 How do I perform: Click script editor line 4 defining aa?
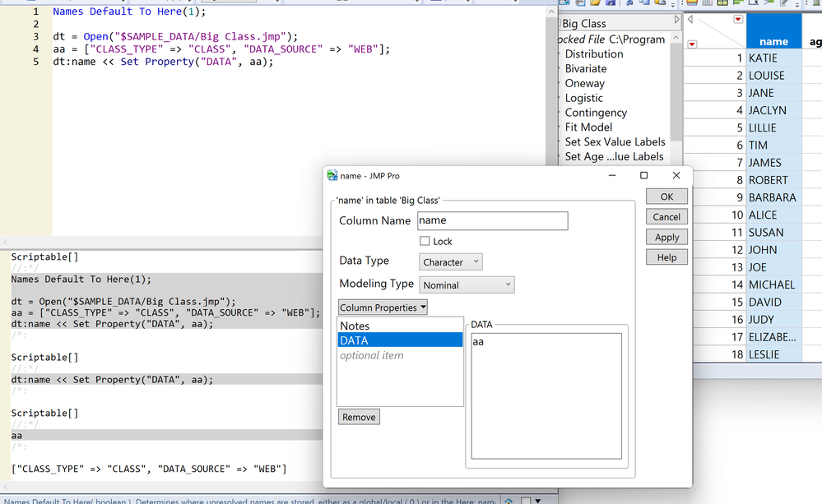pos(222,49)
